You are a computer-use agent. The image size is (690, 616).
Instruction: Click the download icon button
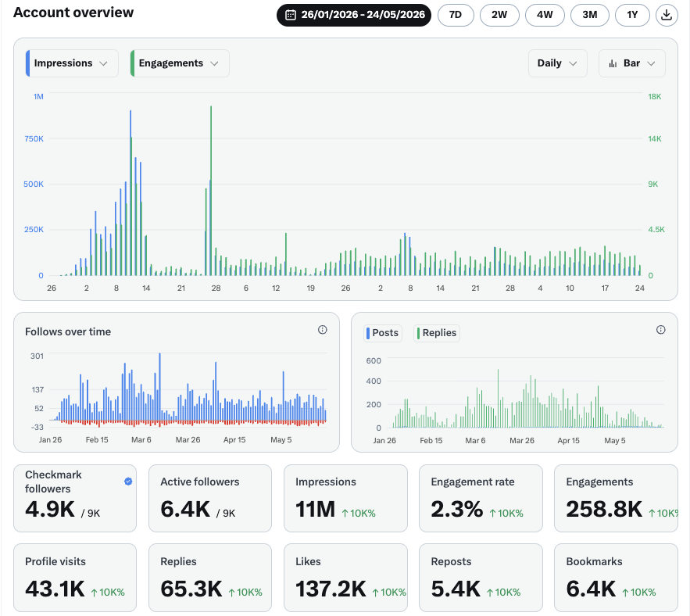(667, 15)
